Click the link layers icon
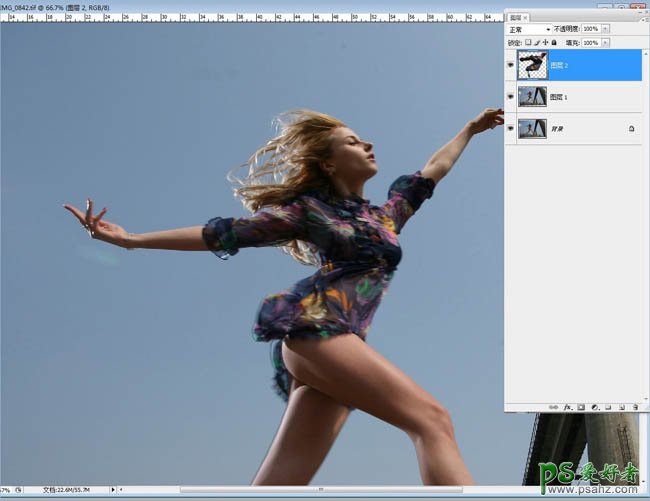 point(554,408)
